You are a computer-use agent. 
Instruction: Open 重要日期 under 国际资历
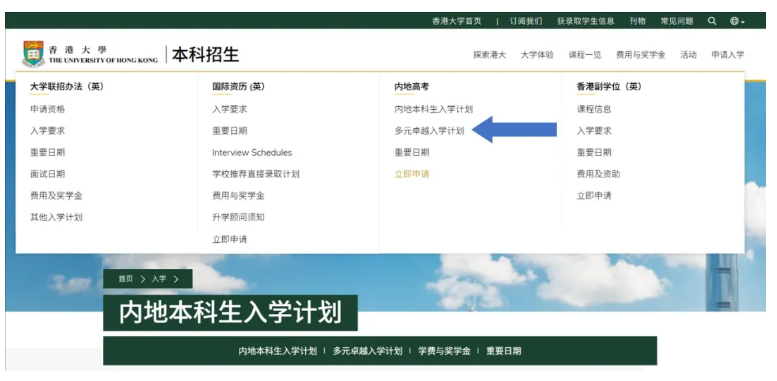(230, 131)
